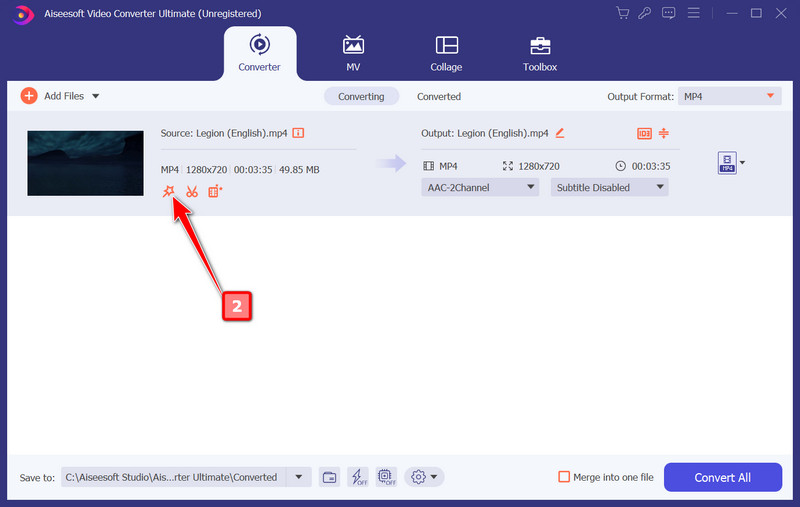This screenshot has height=507, width=800.
Task: Switch to the Toolbox tab
Action: 539,54
